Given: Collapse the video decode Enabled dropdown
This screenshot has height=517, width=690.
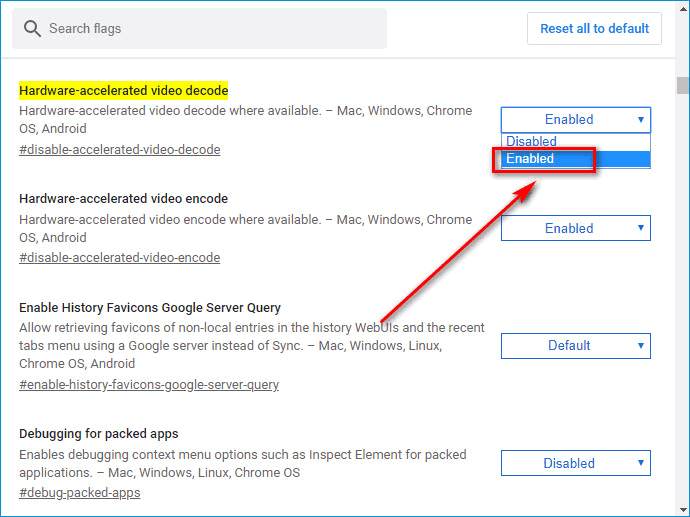Looking at the screenshot, I should (x=575, y=119).
